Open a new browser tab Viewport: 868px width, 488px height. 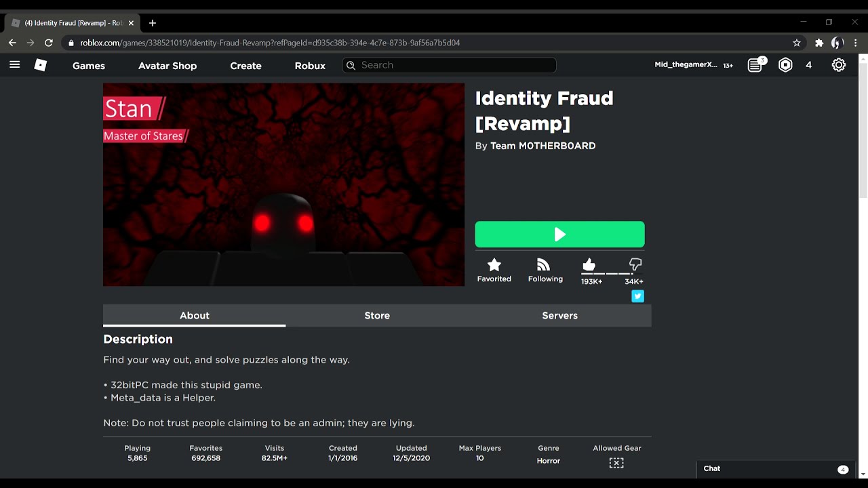(x=153, y=23)
